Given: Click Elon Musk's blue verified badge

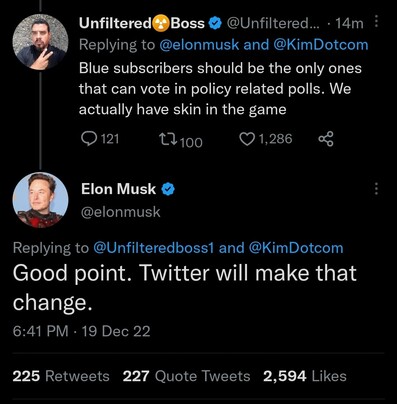Looking at the screenshot, I should (x=168, y=189).
